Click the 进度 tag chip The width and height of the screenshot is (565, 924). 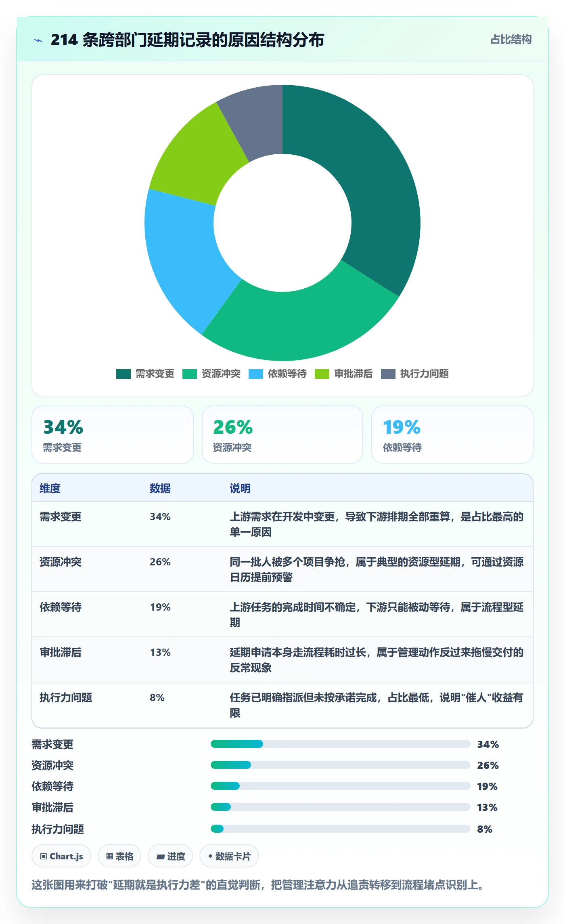170,856
